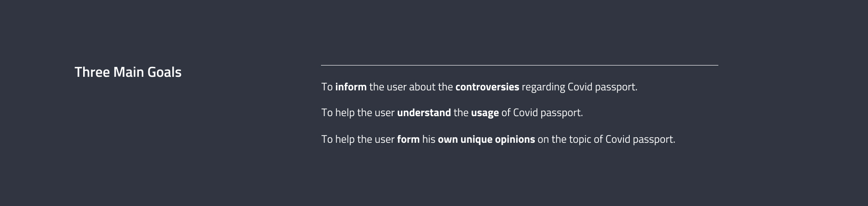Click the bold word "inform"
The height and width of the screenshot is (206, 868).
351,87
